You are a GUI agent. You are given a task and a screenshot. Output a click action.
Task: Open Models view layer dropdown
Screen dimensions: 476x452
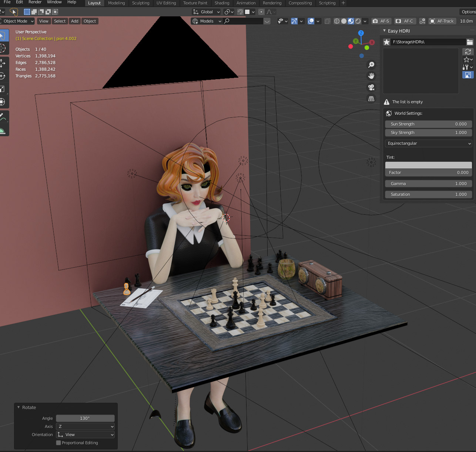pyautogui.click(x=207, y=21)
